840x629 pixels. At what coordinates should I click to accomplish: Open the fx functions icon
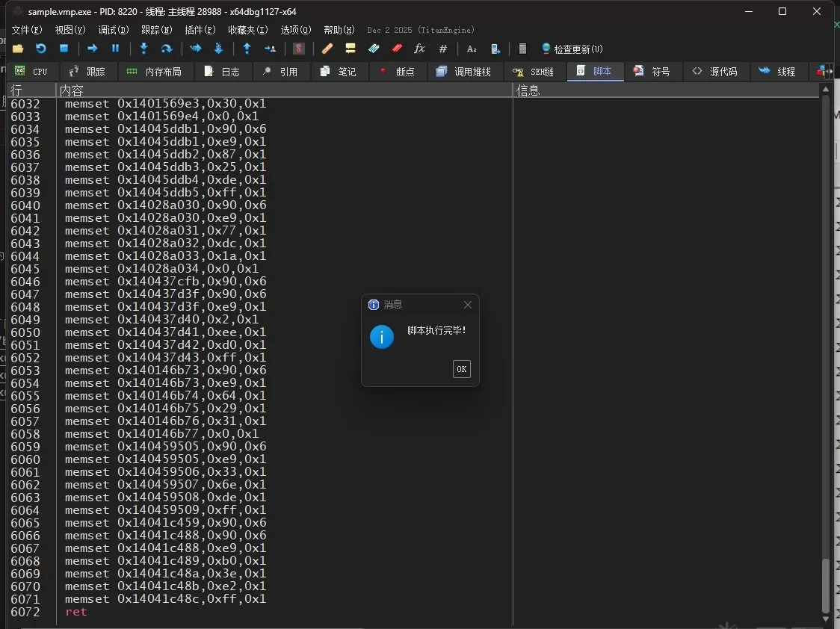pyautogui.click(x=419, y=49)
